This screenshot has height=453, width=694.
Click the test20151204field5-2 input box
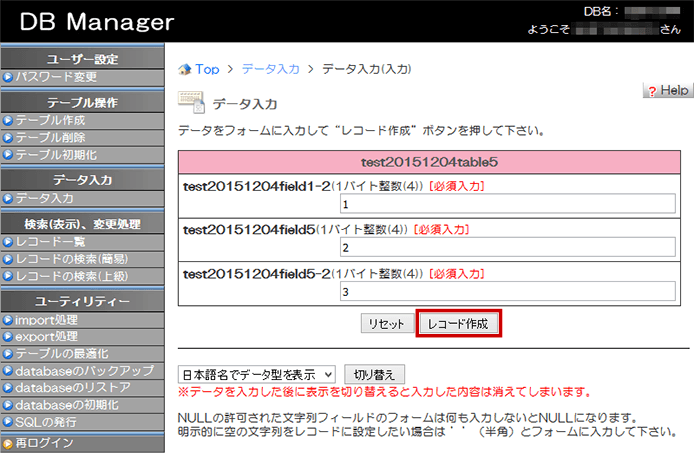(x=507, y=292)
